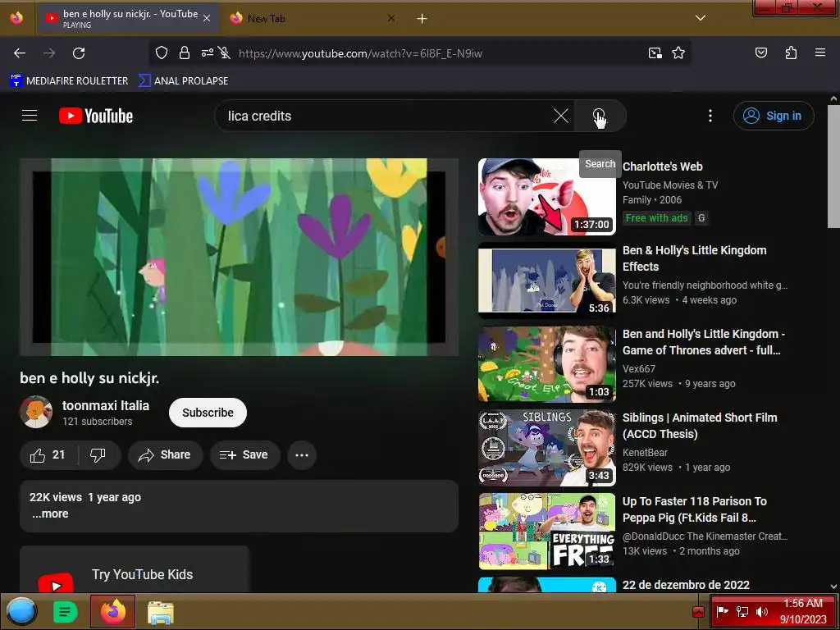The image size is (840, 630).
Task: Clear the search query with the X
Action: pyautogui.click(x=561, y=116)
